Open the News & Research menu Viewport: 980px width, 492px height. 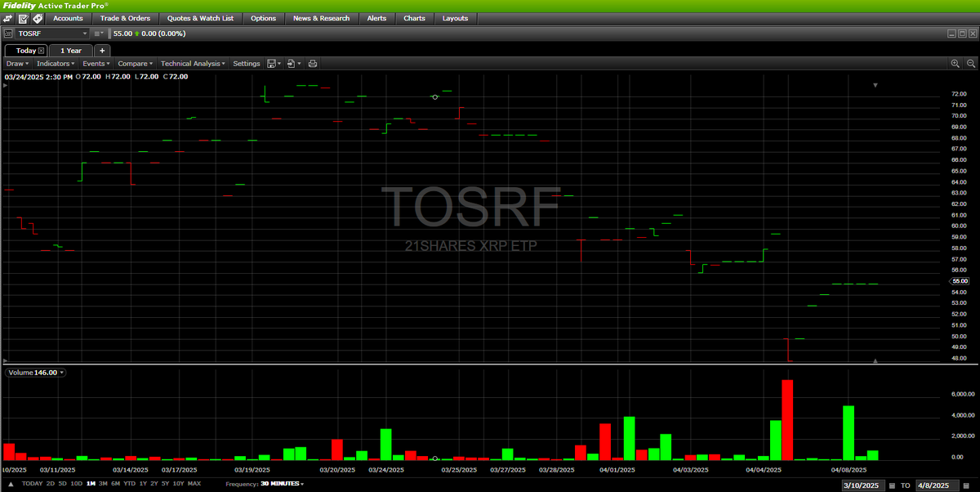click(x=321, y=18)
